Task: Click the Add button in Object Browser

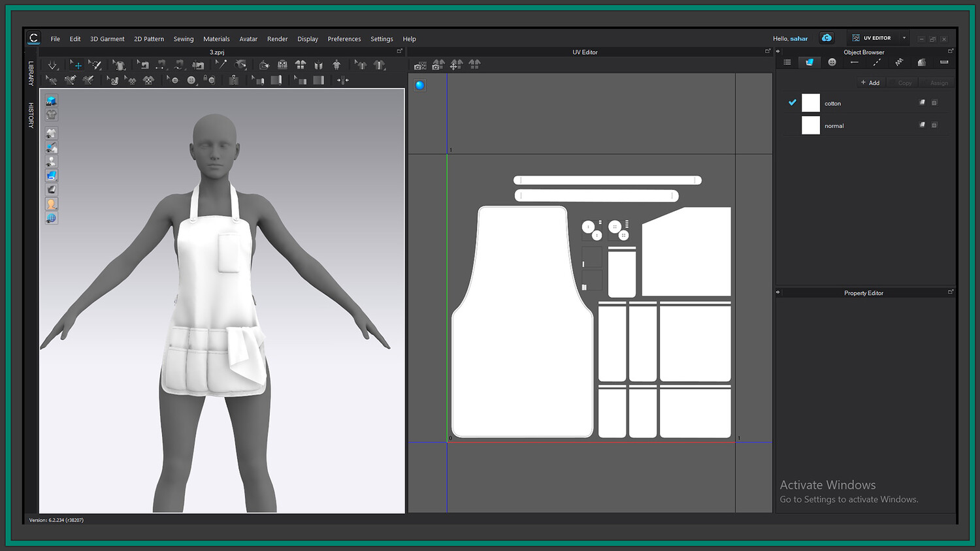Action: click(x=870, y=83)
